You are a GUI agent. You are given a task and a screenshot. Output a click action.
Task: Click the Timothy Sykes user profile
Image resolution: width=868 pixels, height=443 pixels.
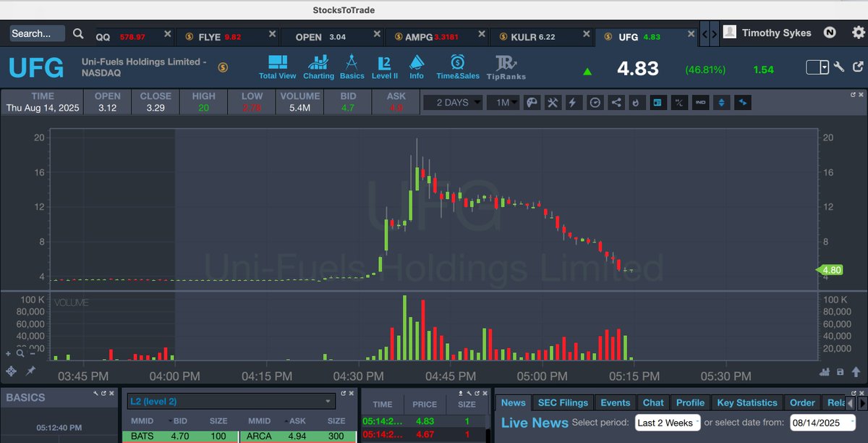pyautogui.click(x=767, y=33)
